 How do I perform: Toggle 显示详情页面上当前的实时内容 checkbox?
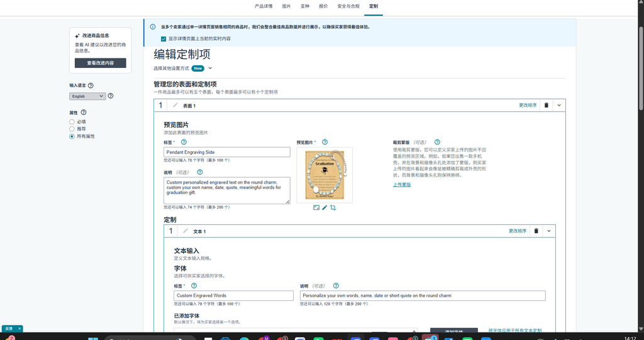(164, 38)
